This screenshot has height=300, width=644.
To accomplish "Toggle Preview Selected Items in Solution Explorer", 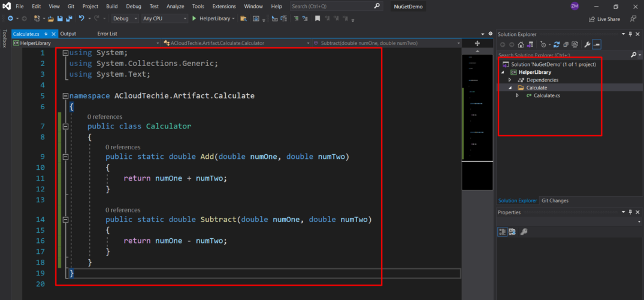I will pyautogui.click(x=597, y=44).
